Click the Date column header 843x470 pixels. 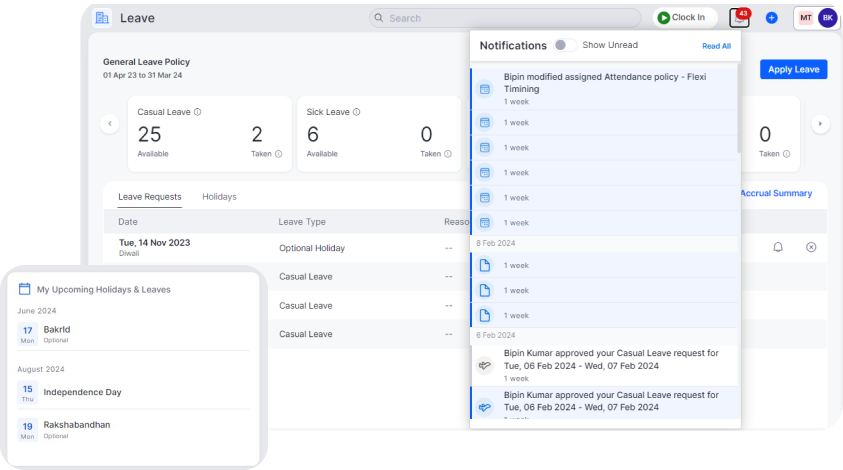[128, 222]
